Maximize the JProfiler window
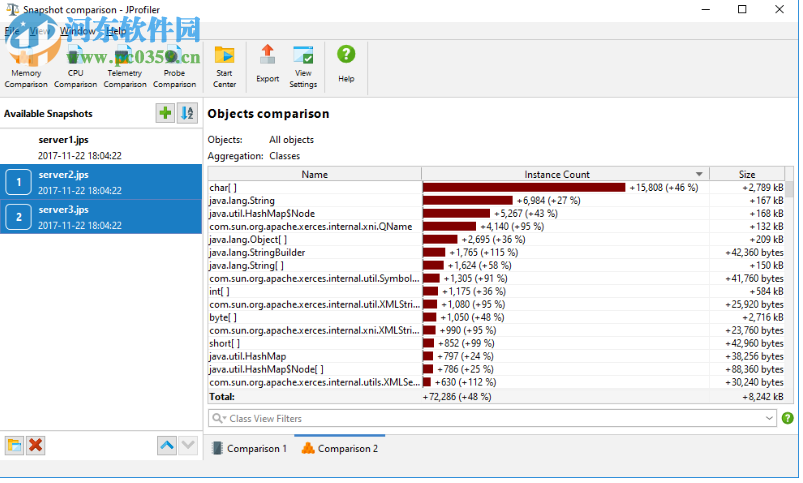The width and height of the screenshot is (803, 483). tap(742, 9)
